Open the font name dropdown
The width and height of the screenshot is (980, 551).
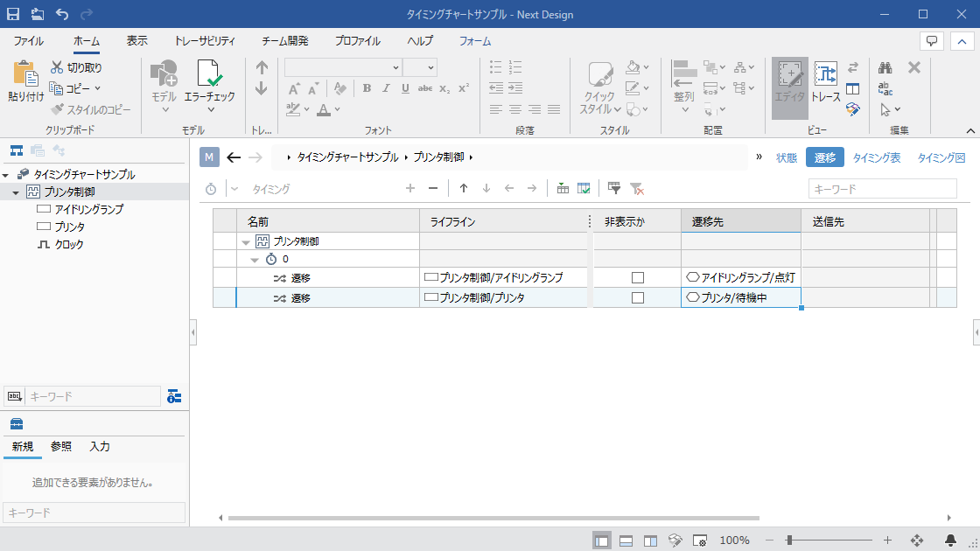(x=395, y=67)
